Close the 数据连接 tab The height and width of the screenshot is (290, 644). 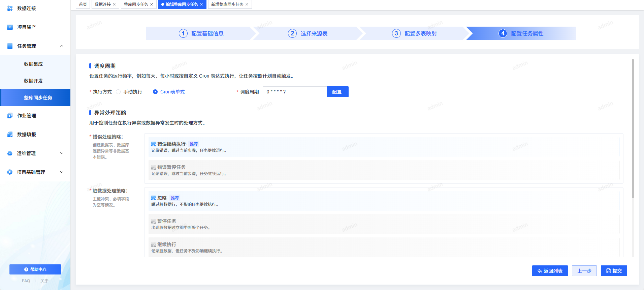[114, 4]
